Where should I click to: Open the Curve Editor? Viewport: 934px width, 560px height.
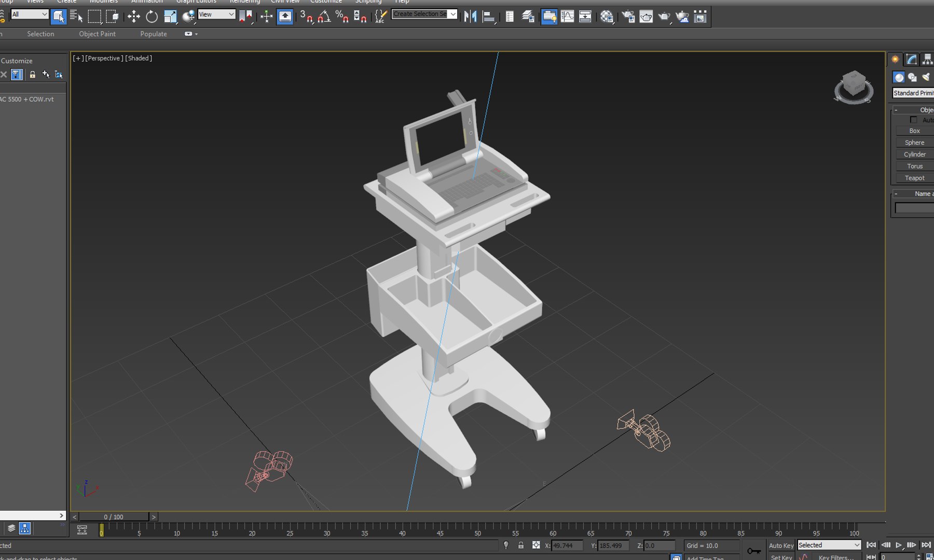(567, 17)
